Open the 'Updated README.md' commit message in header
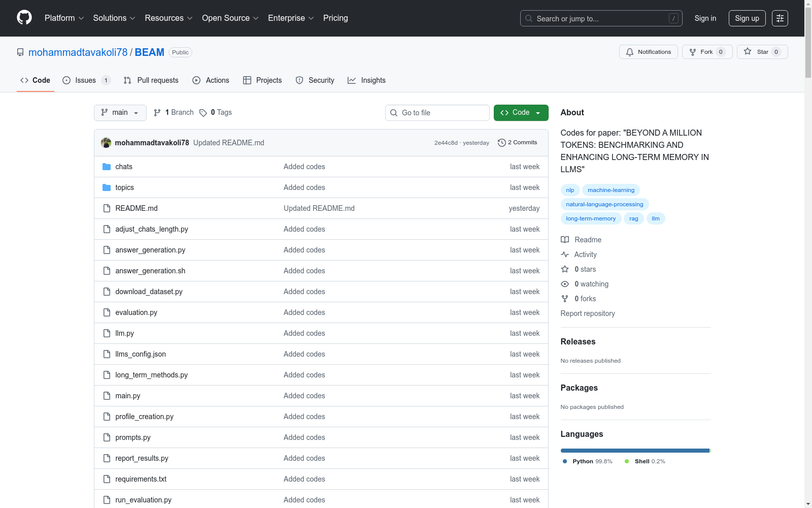 (x=229, y=143)
